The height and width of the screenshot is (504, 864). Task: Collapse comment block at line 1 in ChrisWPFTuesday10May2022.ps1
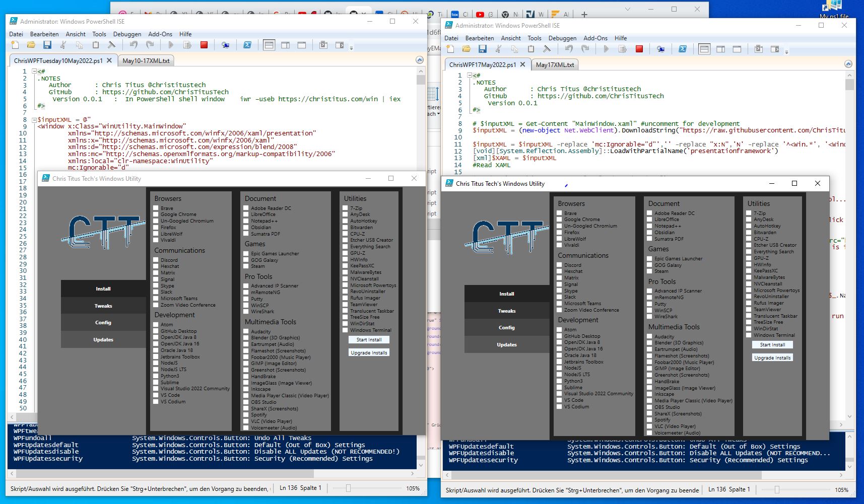pos(34,71)
